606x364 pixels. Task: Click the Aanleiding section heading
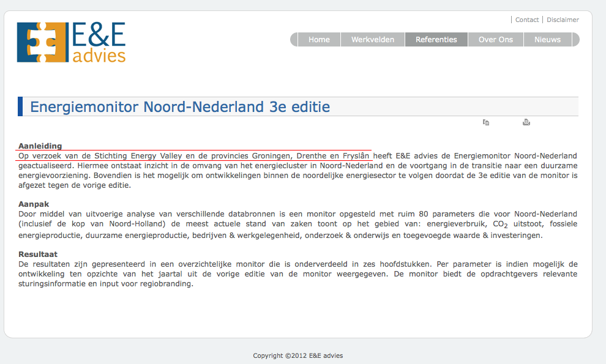[40, 146]
